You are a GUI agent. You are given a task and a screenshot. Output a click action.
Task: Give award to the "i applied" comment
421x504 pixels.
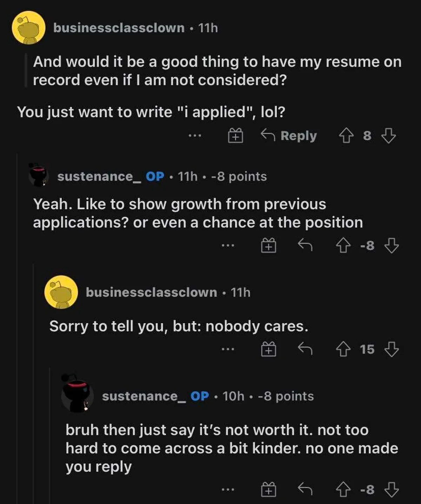tap(235, 135)
